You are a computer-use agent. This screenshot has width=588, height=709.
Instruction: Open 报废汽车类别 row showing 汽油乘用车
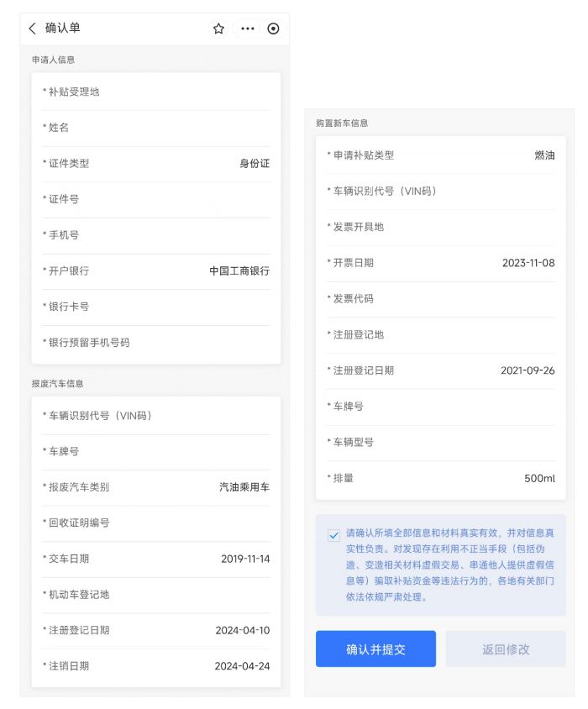[155, 487]
